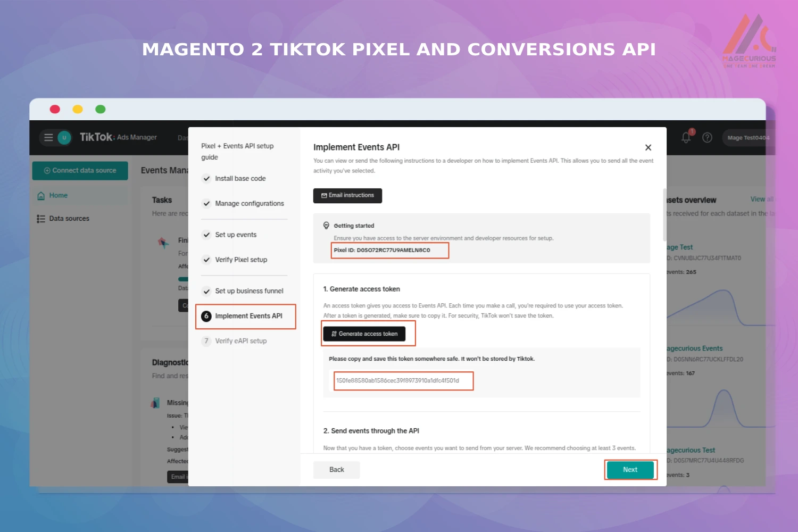Click the Set up business funnel checkmark
The image size is (798, 532).
point(206,291)
